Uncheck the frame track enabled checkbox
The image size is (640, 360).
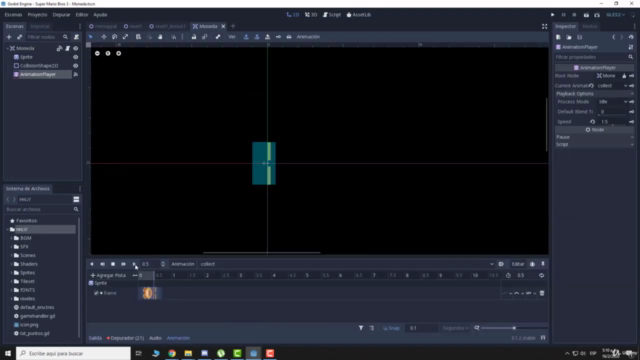tap(96, 293)
